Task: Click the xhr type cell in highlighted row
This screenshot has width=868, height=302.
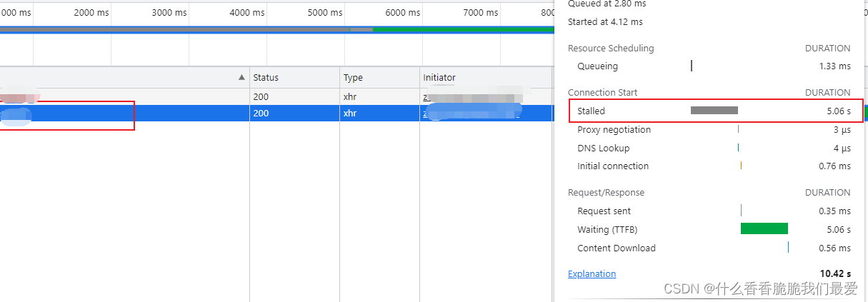Action: (x=351, y=114)
